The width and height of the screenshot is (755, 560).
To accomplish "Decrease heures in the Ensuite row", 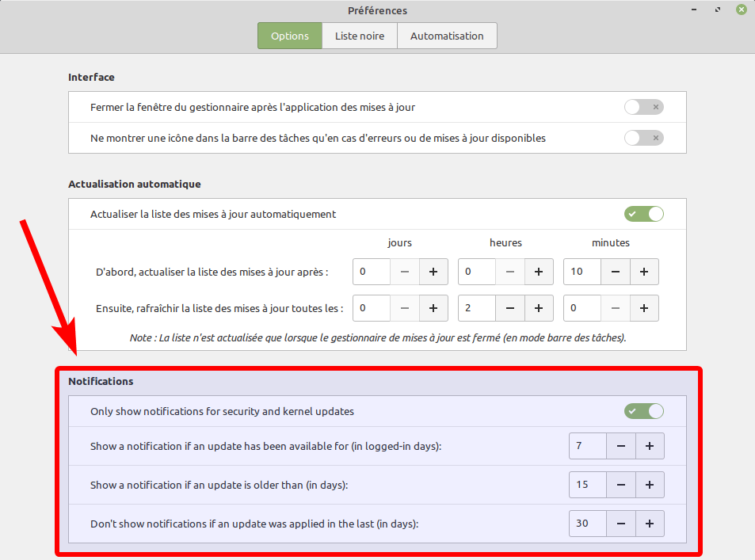I will 510,308.
